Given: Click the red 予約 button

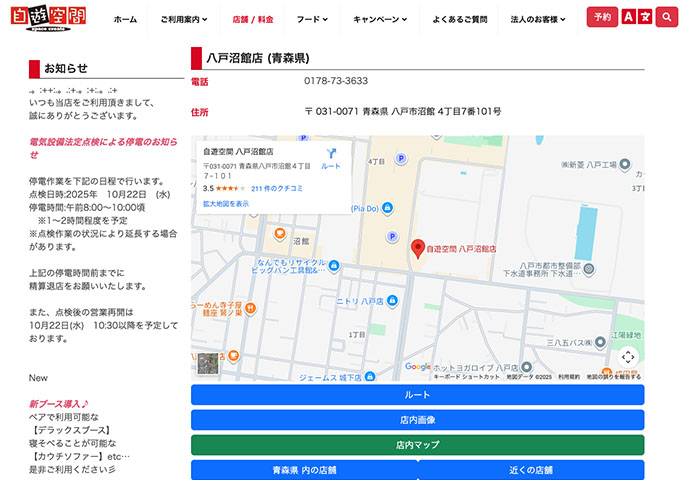Looking at the screenshot, I should click(602, 17).
